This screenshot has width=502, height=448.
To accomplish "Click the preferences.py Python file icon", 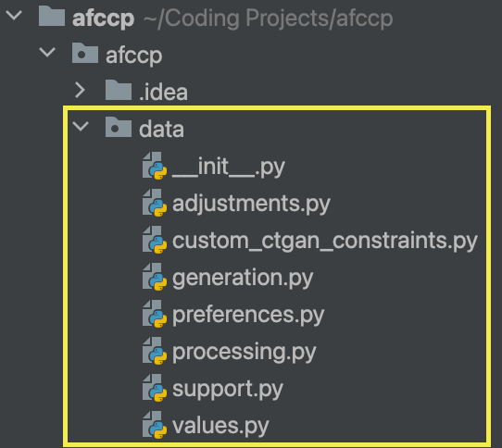I will [x=155, y=314].
